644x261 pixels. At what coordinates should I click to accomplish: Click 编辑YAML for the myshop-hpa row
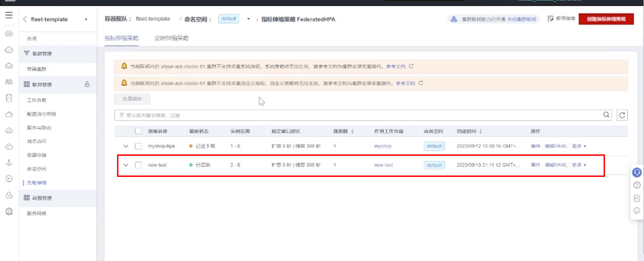click(556, 146)
